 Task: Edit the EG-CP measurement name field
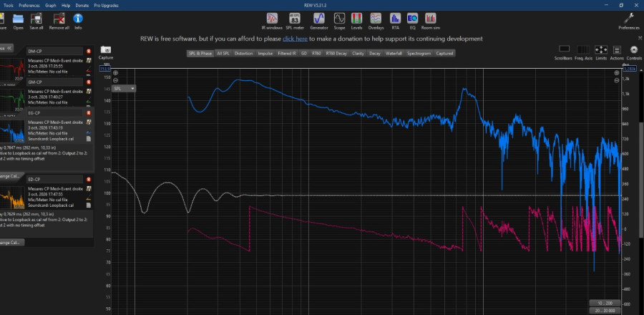click(54, 113)
